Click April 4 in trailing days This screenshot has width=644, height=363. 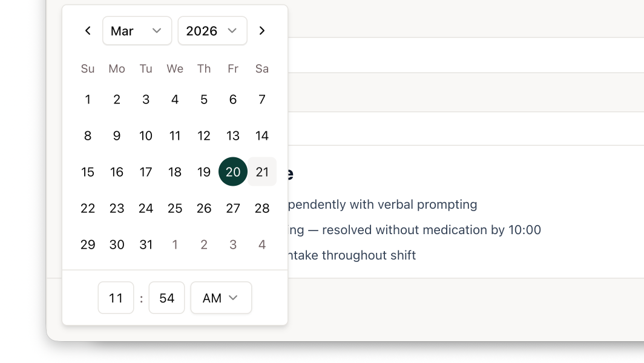tap(262, 244)
